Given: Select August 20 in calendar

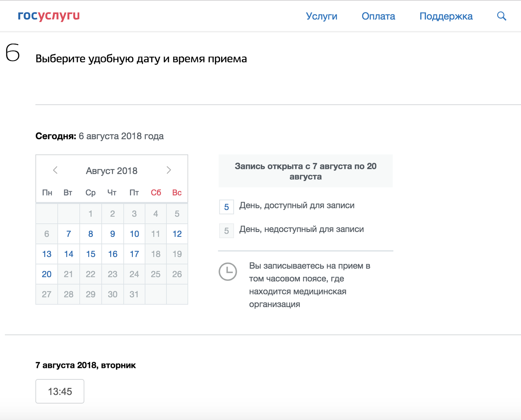Looking at the screenshot, I should pos(47,274).
